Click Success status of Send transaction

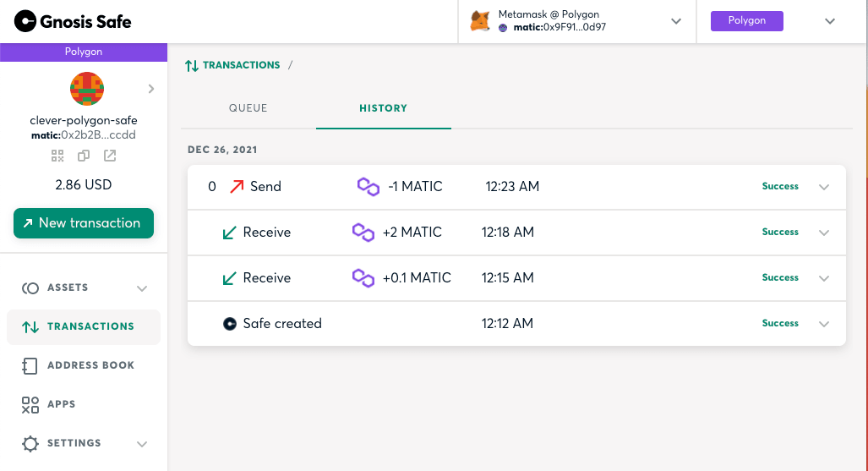(x=780, y=186)
